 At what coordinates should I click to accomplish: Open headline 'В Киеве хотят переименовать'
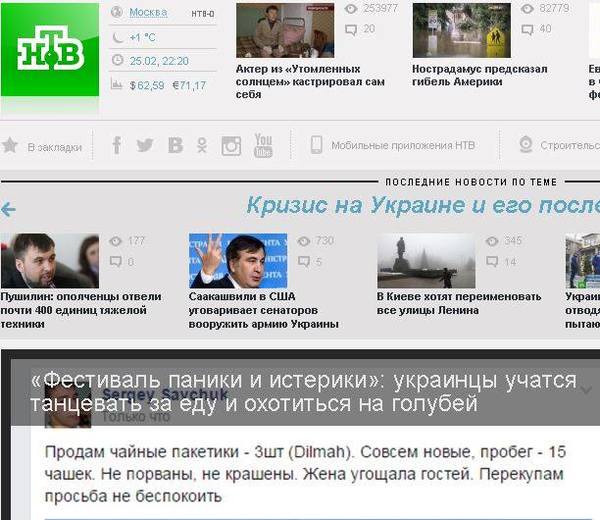click(x=459, y=303)
